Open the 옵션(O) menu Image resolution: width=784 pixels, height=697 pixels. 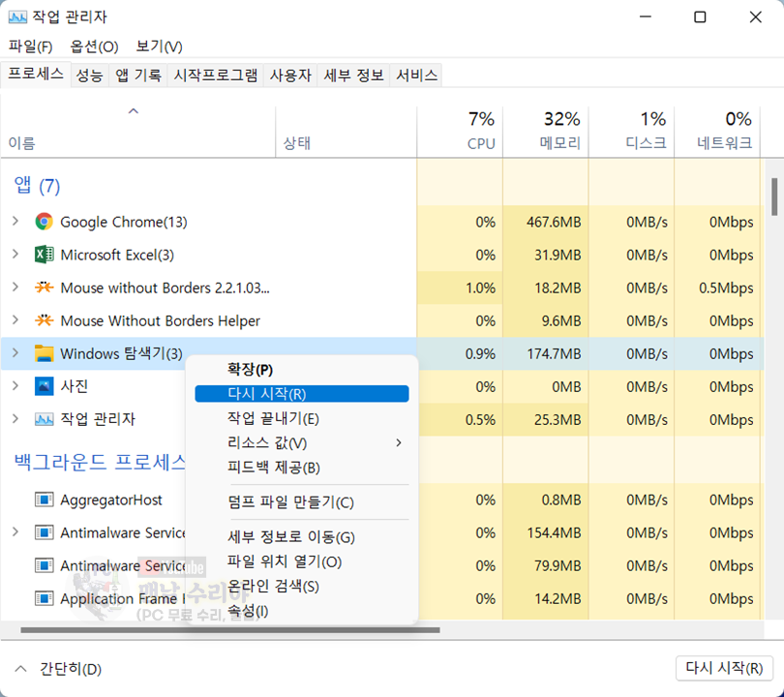(94, 46)
